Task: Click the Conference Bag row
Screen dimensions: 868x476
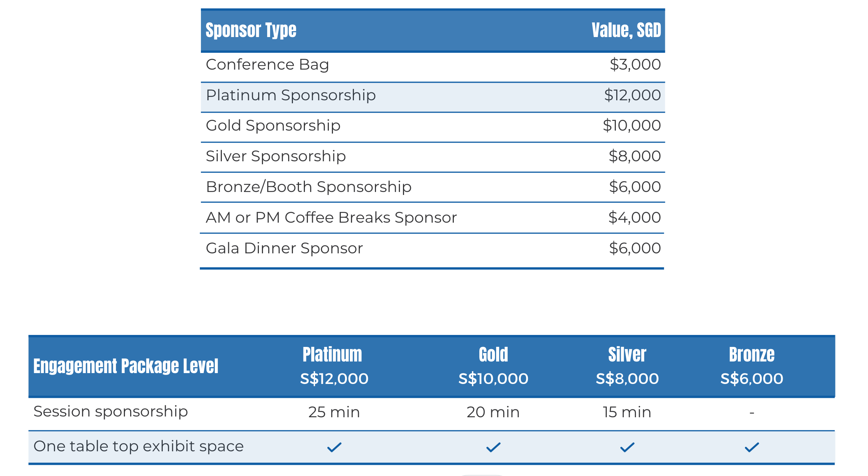Action: pos(433,67)
